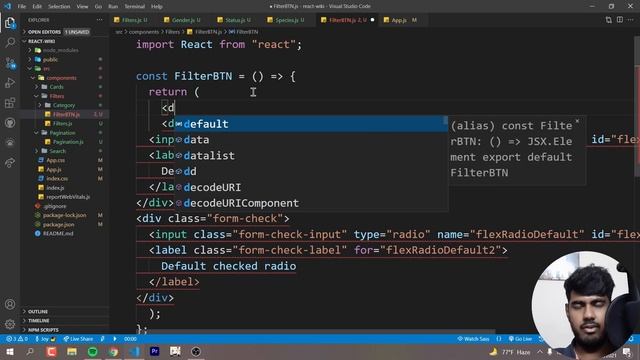Open the Terminal menu
The width and height of the screenshot is (640, 360).
135,7
